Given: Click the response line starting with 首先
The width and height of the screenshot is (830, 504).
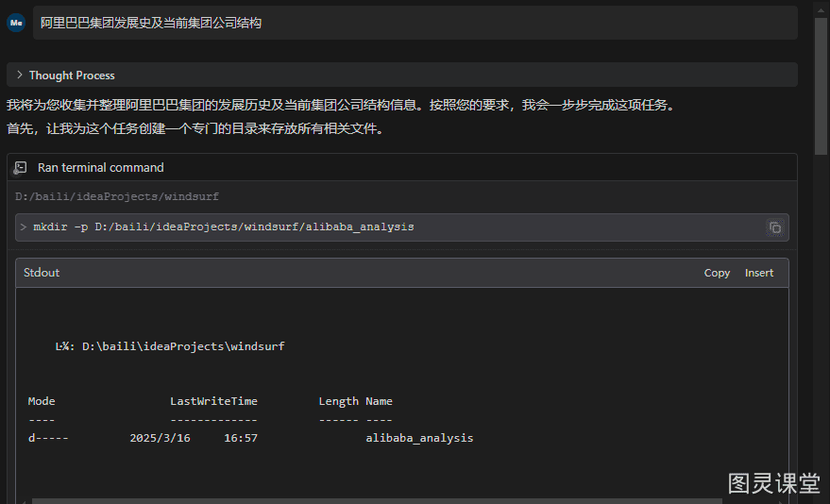Looking at the screenshot, I should click(x=195, y=128).
